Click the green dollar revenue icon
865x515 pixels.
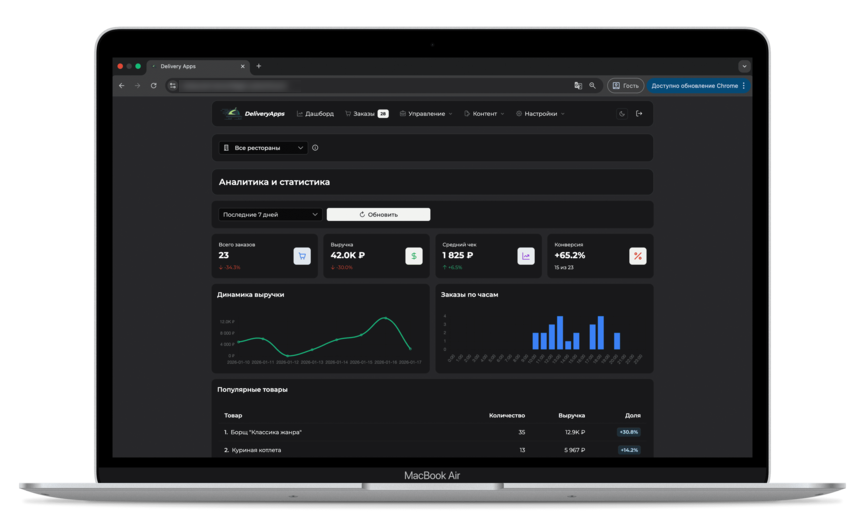pos(413,256)
